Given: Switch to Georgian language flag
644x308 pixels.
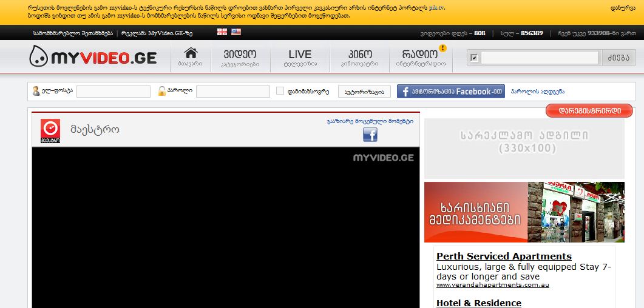Looking at the screenshot, I should [x=222, y=32].
